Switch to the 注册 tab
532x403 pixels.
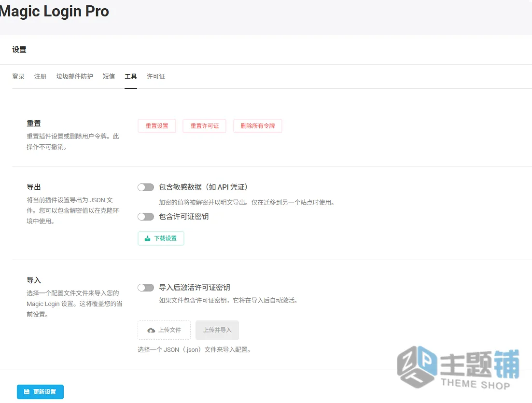pyautogui.click(x=40, y=76)
